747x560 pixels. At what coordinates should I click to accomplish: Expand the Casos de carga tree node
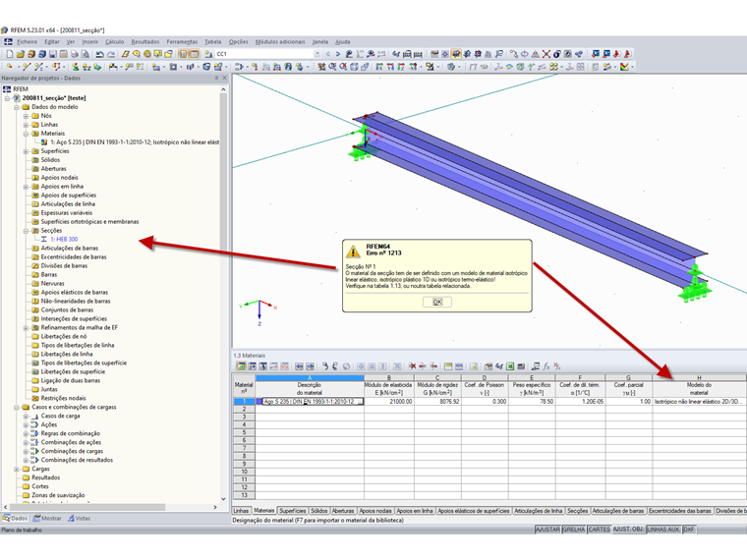[x=26, y=417]
